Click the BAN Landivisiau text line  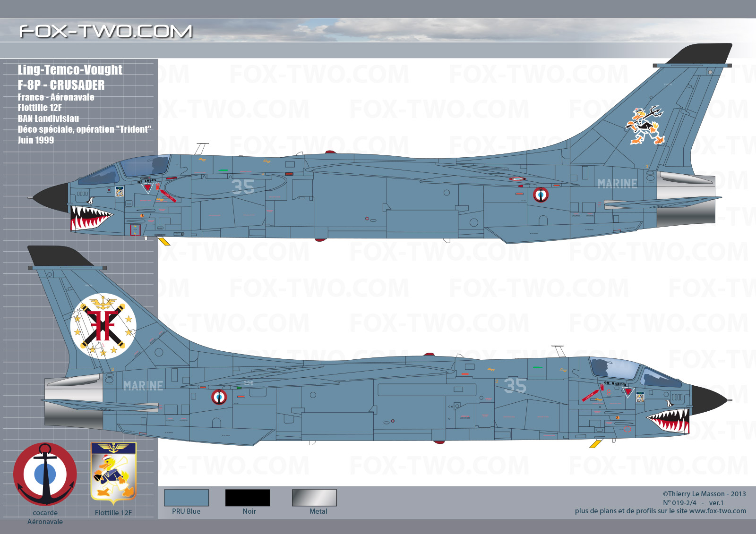[x=48, y=119]
